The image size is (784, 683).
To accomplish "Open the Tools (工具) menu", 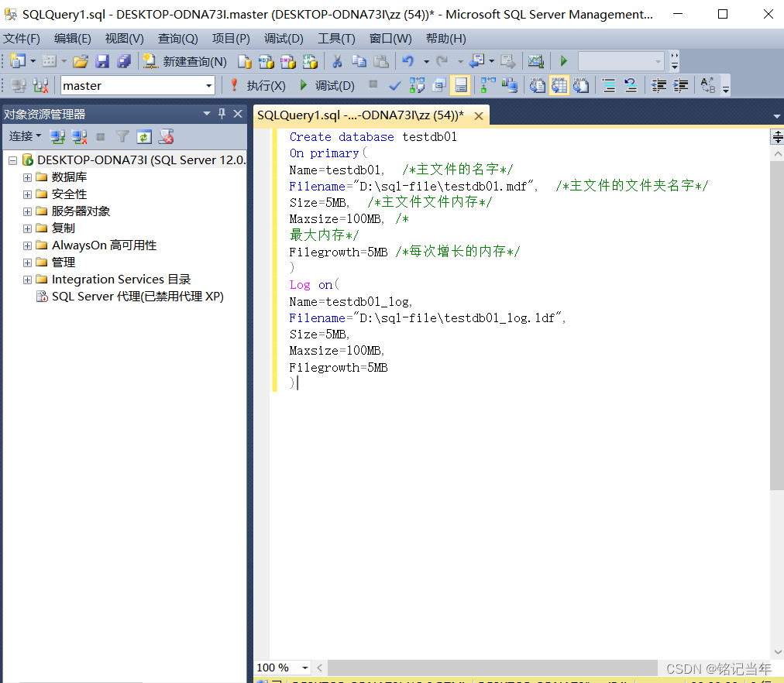I will [x=336, y=39].
